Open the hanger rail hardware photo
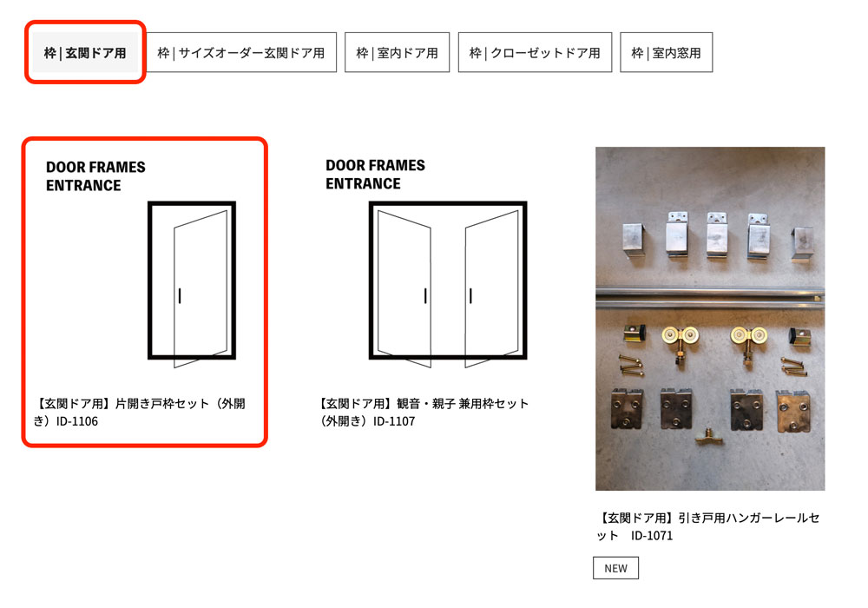 [x=710, y=319]
